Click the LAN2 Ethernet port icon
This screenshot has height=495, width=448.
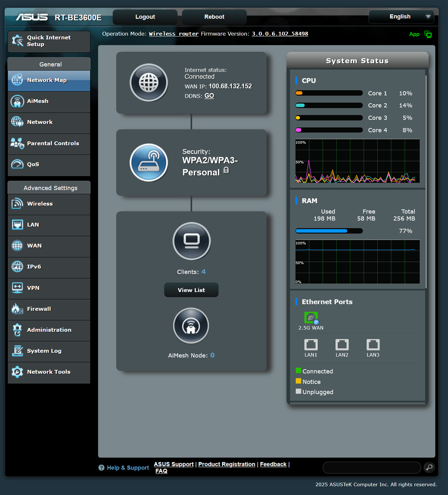[x=342, y=345]
